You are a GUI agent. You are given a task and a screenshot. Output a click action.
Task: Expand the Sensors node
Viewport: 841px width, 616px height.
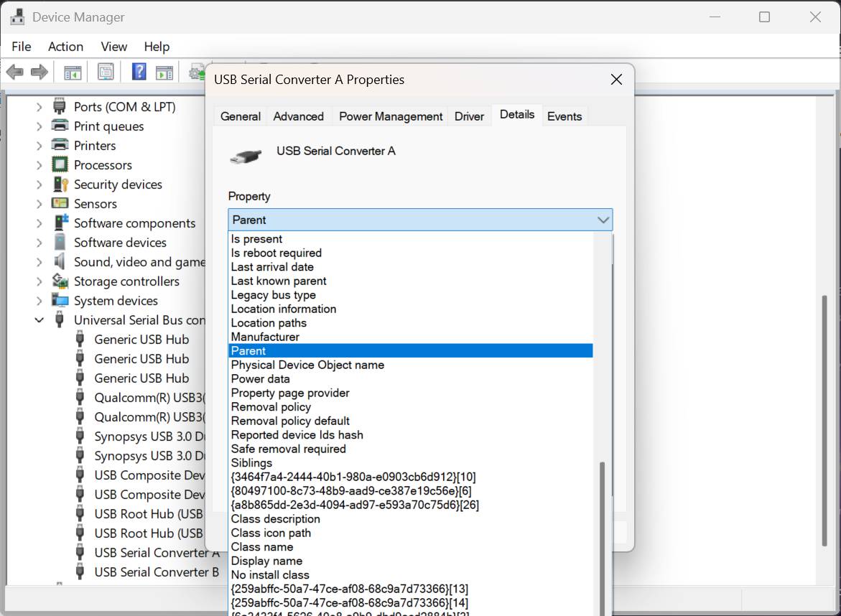tap(40, 203)
